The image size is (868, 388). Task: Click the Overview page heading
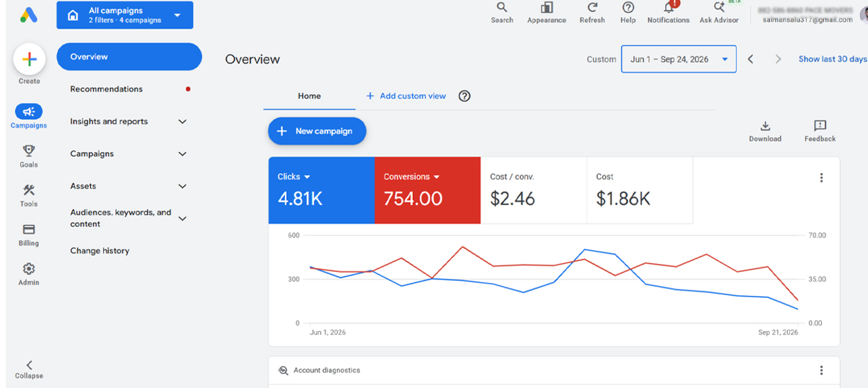pyautogui.click(x=252, y=60)
